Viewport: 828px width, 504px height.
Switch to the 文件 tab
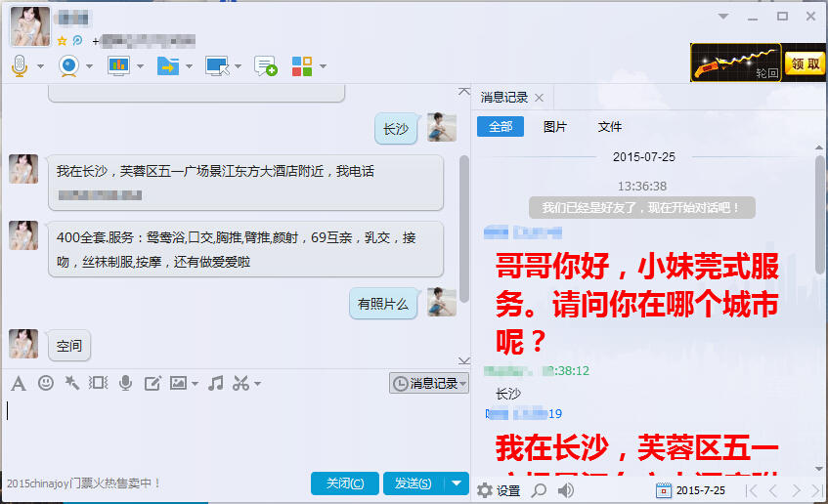[x=609, y=127]
